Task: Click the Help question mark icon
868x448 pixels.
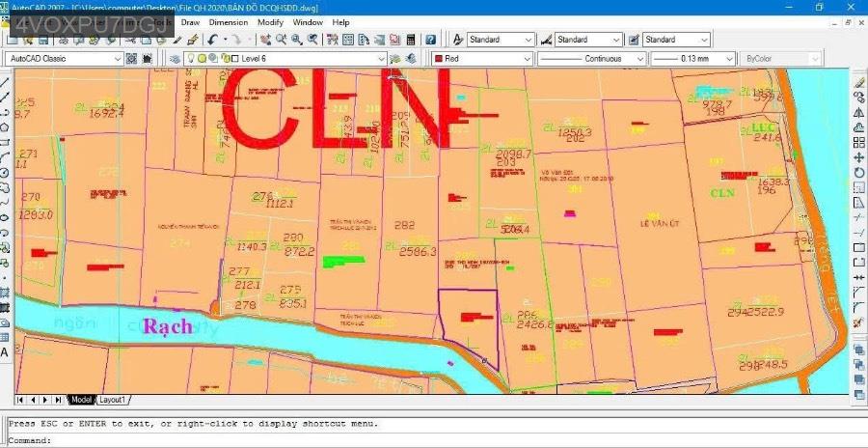Action: click(431, 40)
